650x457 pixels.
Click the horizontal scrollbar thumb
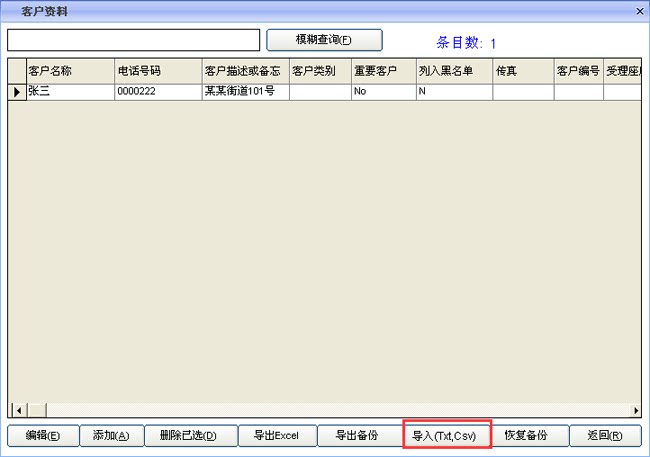(37, 410)
